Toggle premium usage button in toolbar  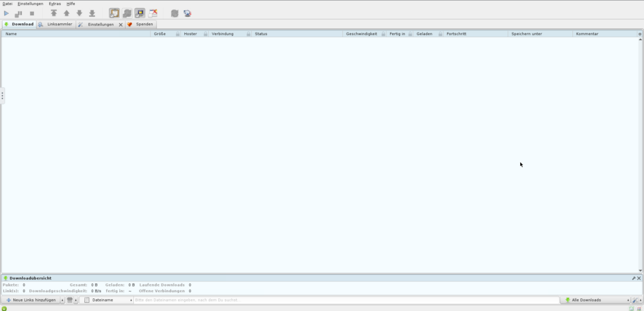(140, 13)
